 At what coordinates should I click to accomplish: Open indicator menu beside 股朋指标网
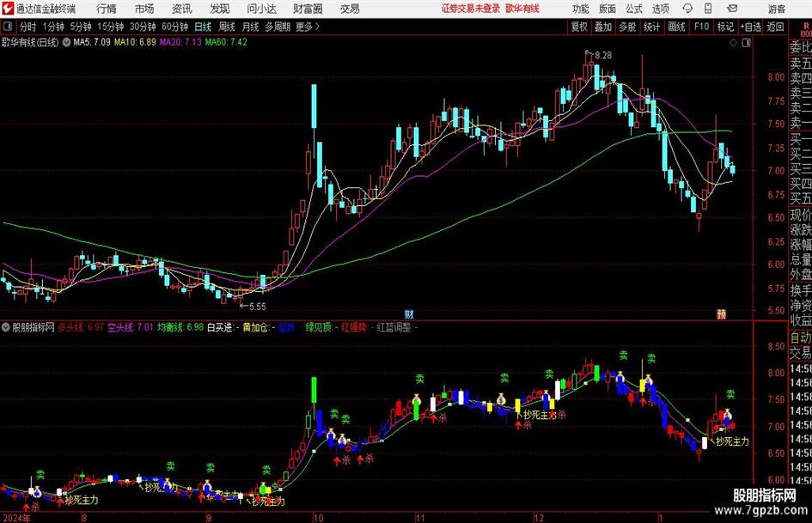click(6, 327)
